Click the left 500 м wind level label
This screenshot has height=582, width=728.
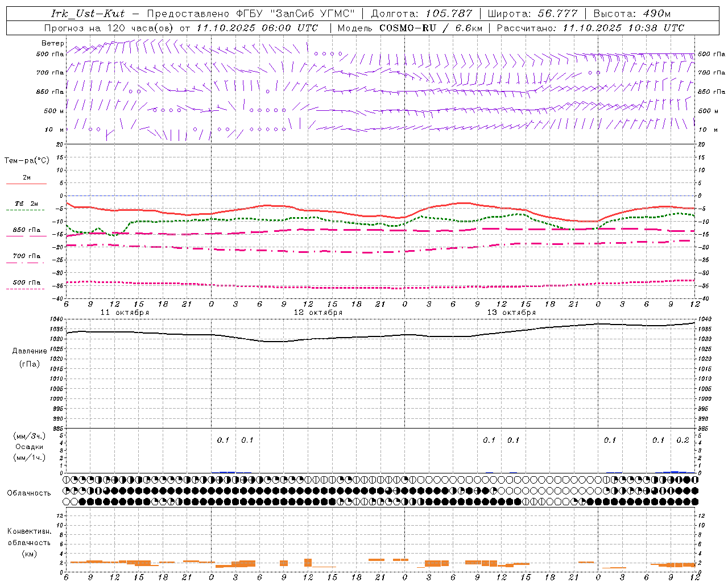coord(54,111)
